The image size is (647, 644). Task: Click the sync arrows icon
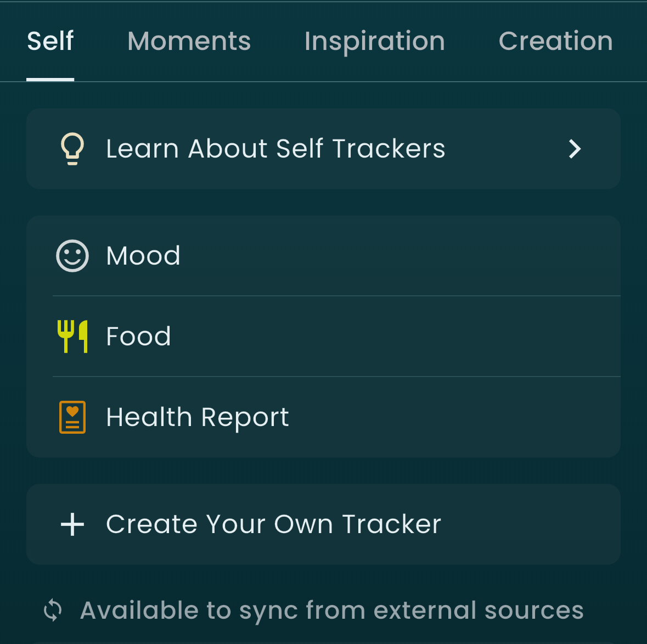53,611
